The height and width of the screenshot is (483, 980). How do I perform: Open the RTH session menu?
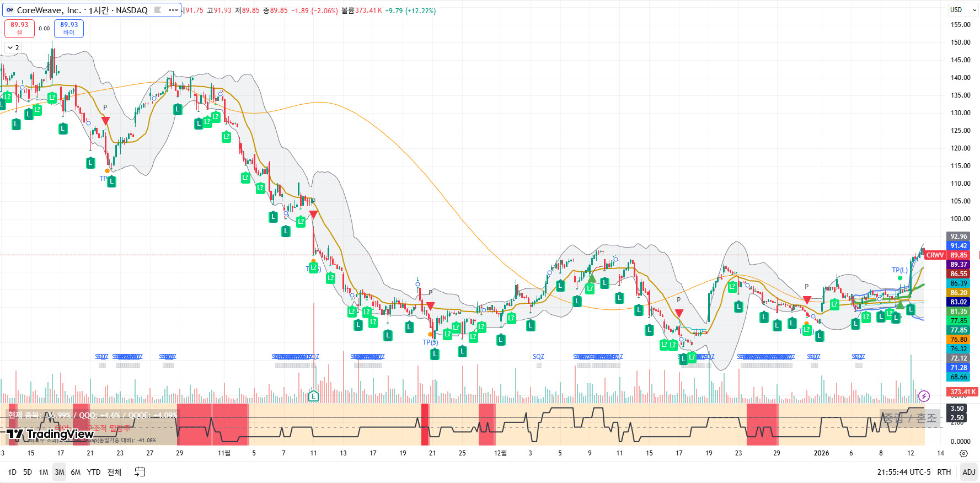click(x=944, y=472)
